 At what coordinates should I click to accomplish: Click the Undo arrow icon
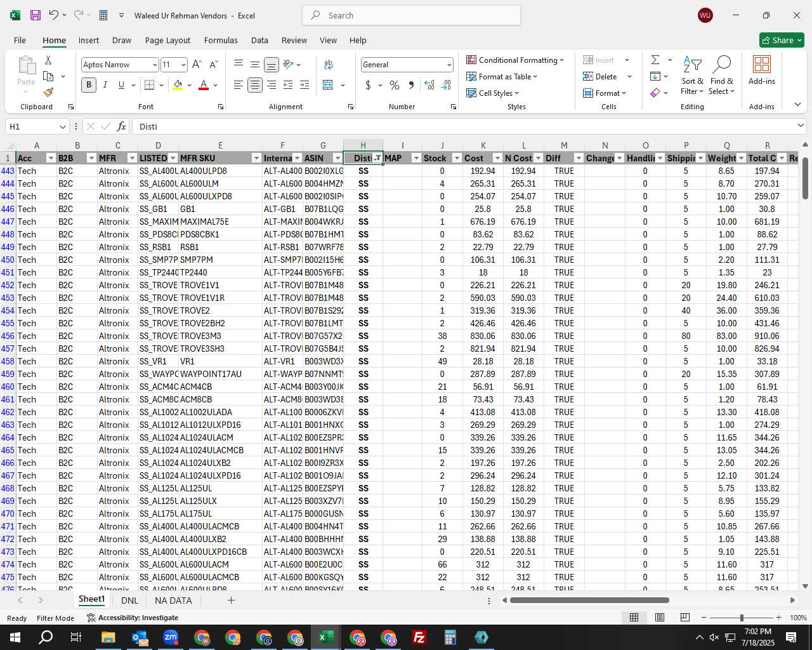click(x=54, y=15)
